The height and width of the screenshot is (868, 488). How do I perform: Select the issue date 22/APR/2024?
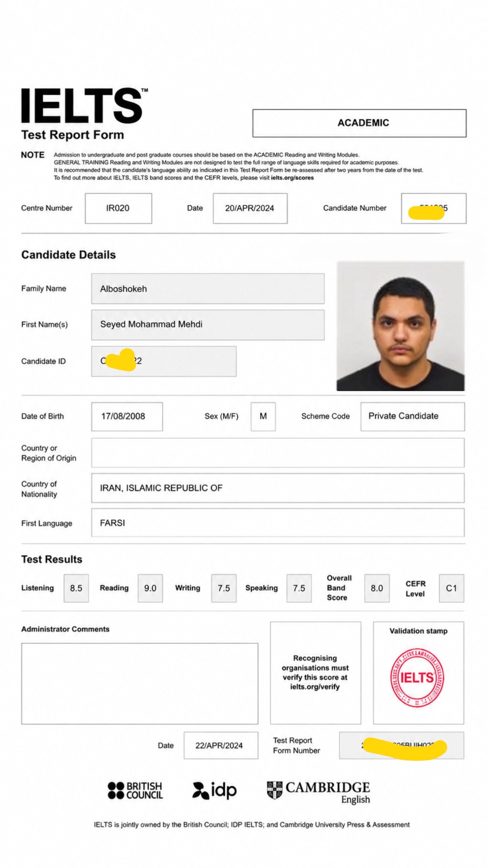point(221,746)
